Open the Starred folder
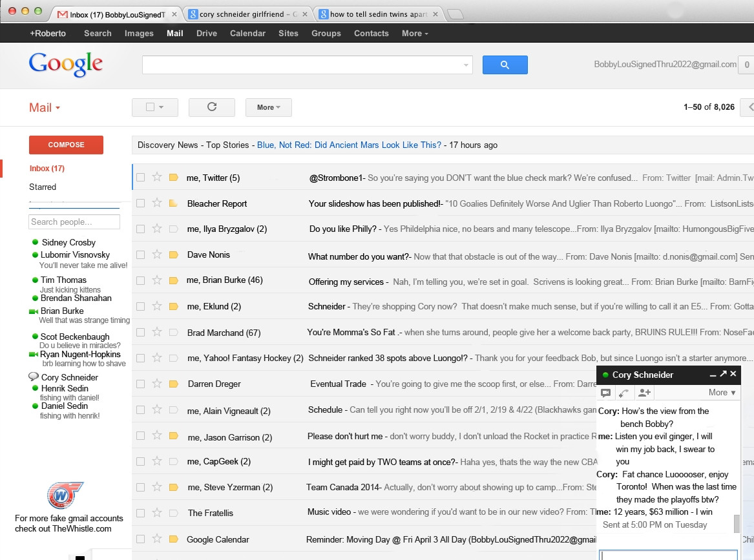Viewport: 754px width, 560px height. point(43,187)
